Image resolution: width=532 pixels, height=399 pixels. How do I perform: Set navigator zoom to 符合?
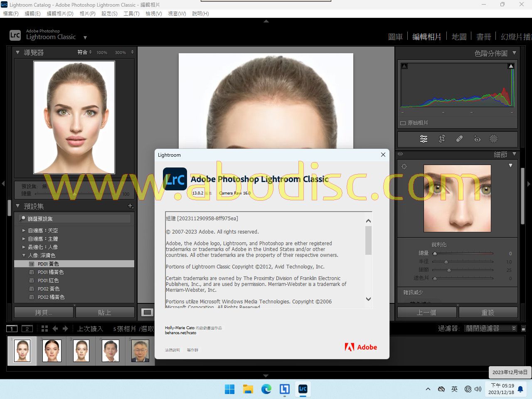pos(82,52)
